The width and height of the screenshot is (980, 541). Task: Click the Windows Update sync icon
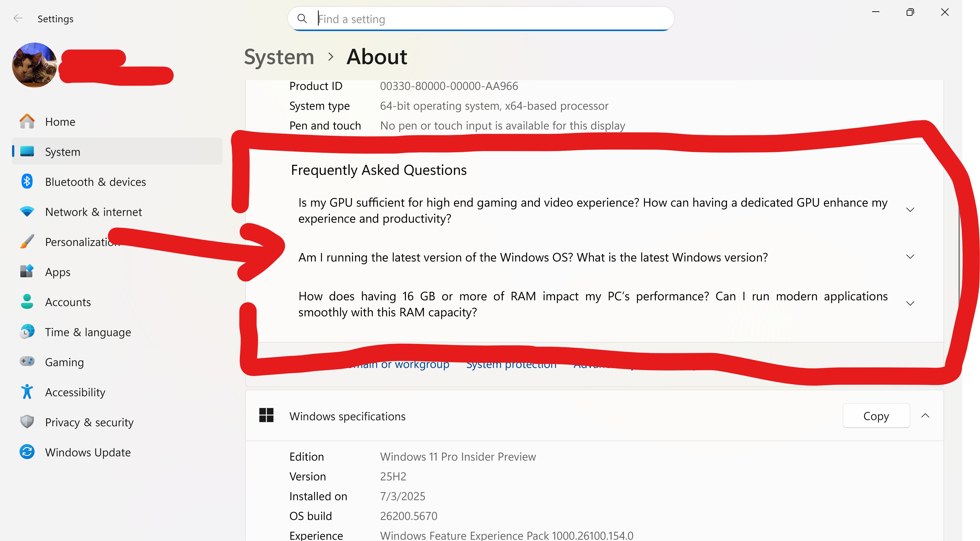(x=27, y=452)
